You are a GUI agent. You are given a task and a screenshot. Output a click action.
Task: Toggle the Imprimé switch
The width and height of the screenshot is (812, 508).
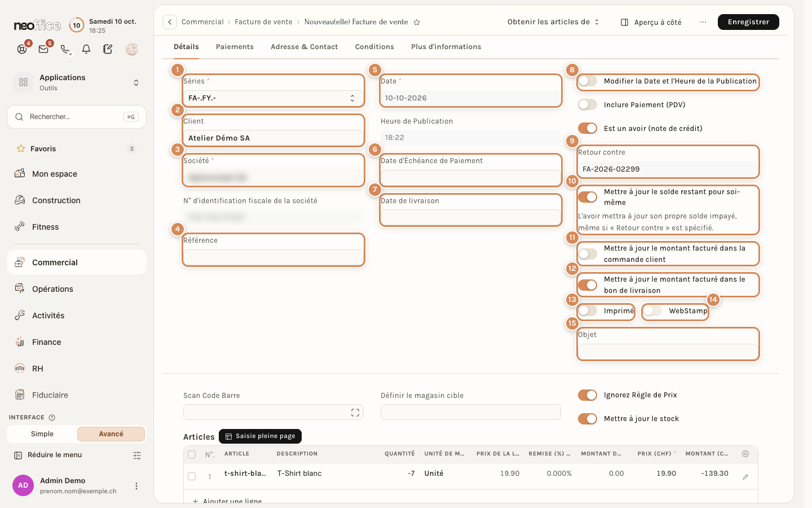click(x=588, y=311)
